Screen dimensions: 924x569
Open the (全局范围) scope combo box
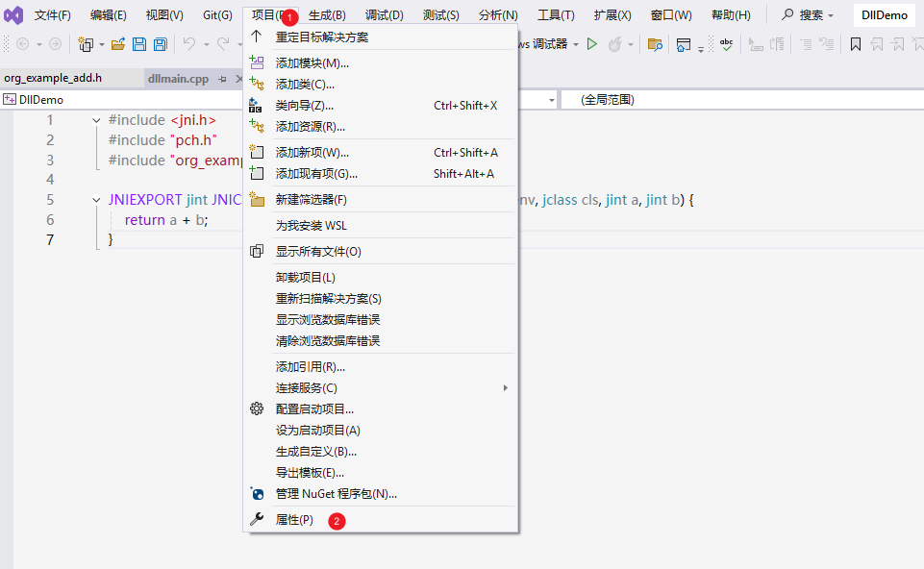742,100
